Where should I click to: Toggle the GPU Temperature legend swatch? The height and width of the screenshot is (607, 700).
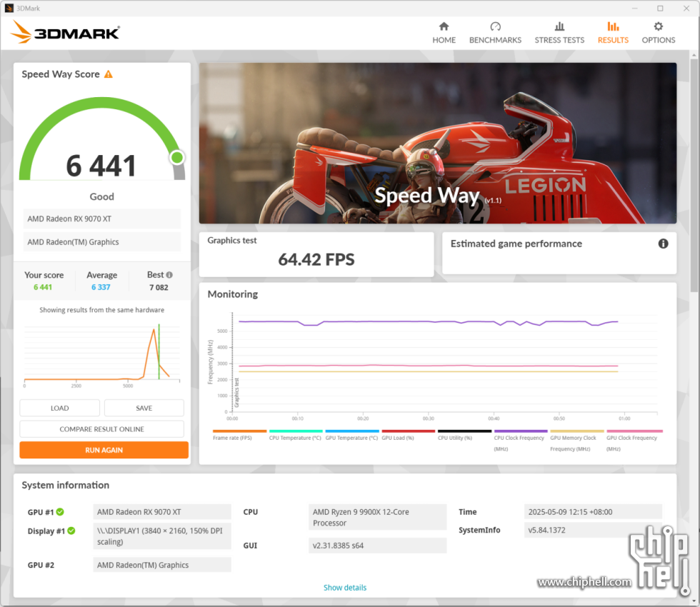(x=351, y=431)
